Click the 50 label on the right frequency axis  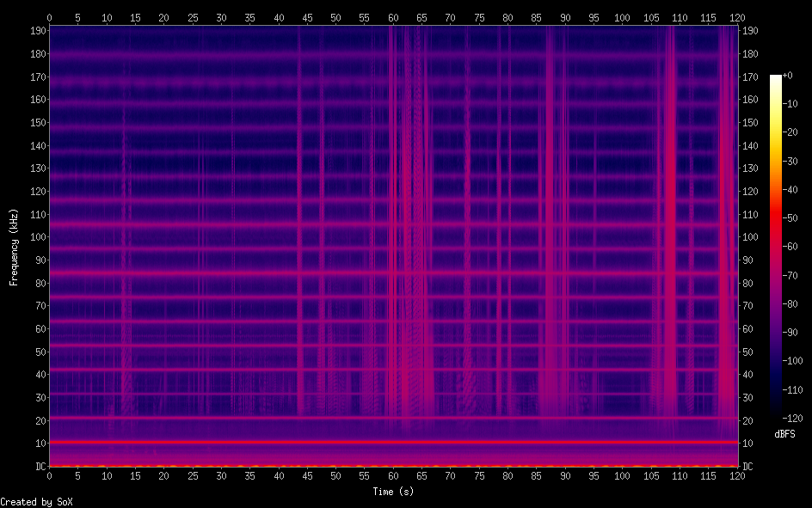tap(747, 352)
